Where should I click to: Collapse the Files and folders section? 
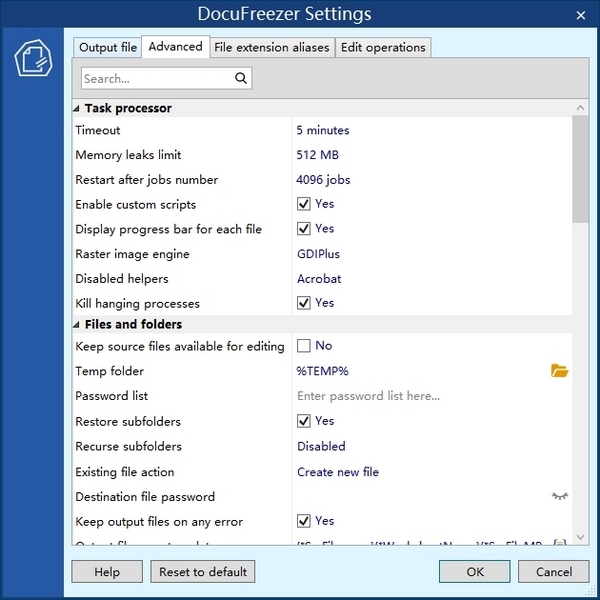click(76, 324)
